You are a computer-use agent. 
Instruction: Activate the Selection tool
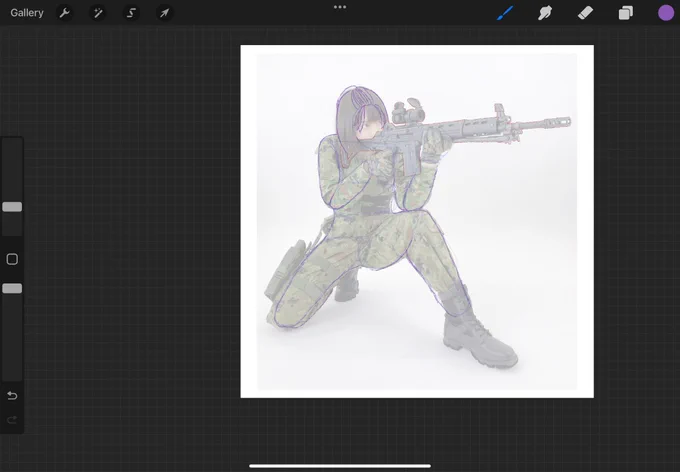(131, 13)
